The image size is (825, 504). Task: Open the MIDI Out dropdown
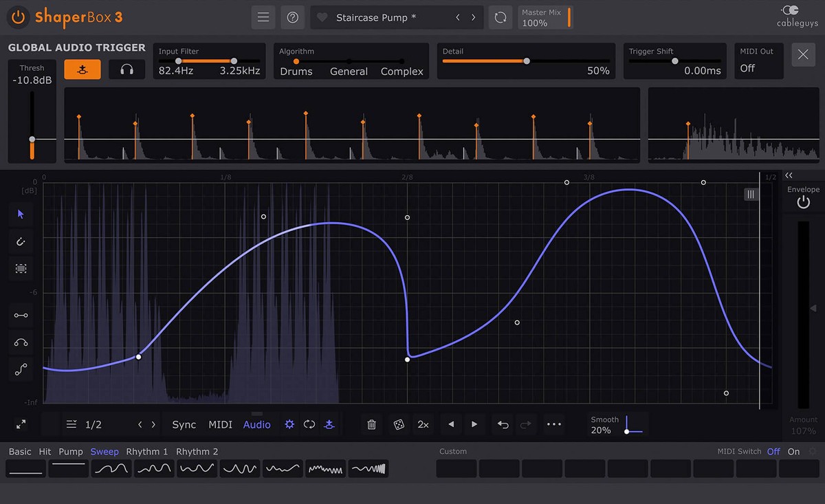coord(758,62)
